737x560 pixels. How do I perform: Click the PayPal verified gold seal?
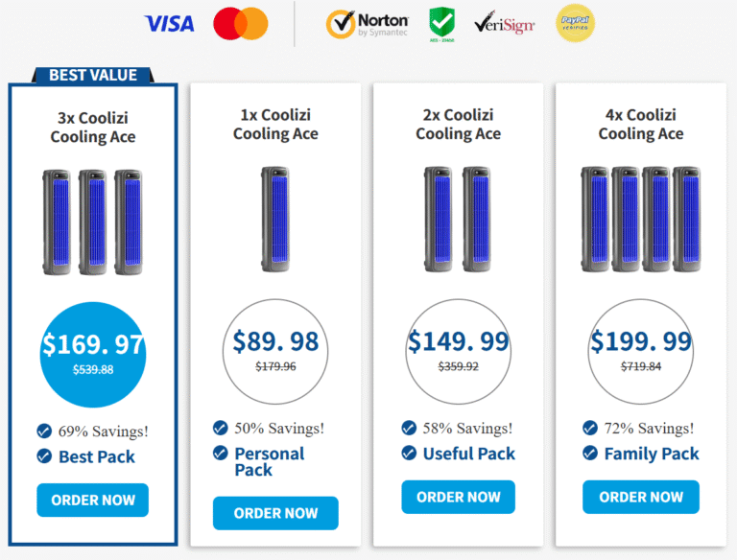point(576,23)
